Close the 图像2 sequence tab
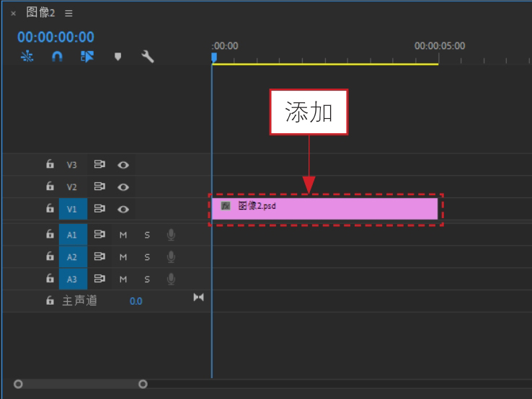 (x=13, y=14)
